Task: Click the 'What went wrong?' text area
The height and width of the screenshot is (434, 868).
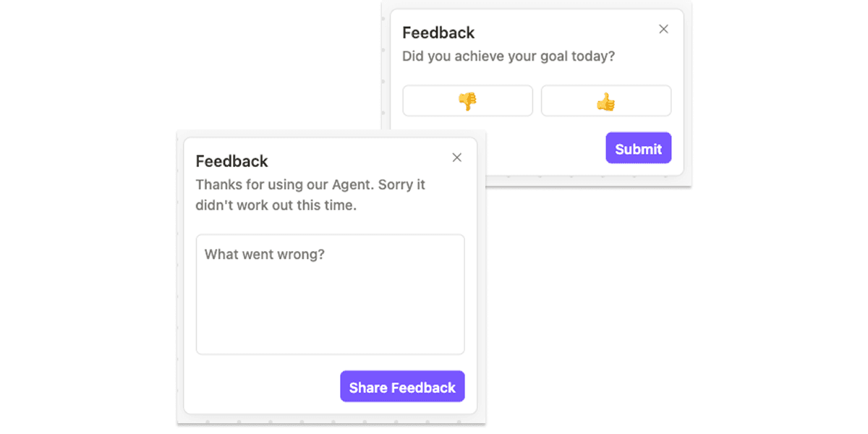Action: point(330,293)
